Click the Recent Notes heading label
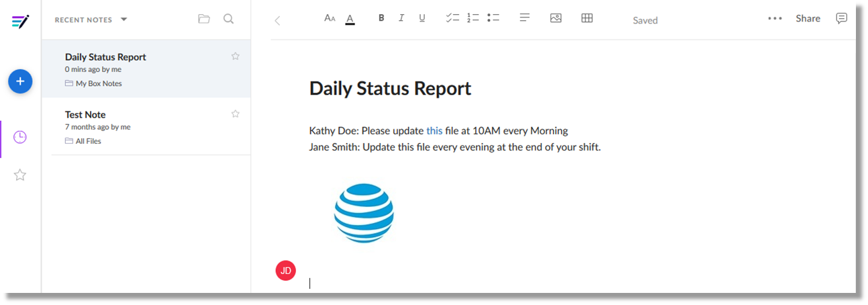This screenshot has height=305, width=868. 83,19
